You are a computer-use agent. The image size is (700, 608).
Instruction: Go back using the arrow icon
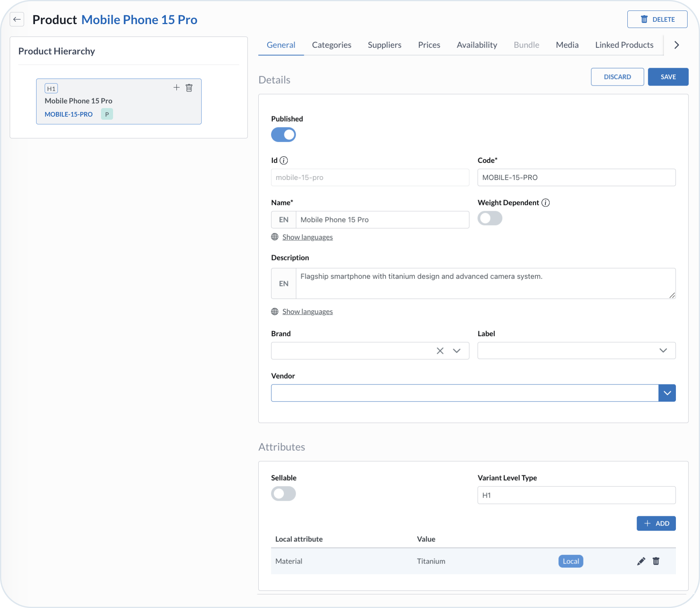click(x=17, y=19)
